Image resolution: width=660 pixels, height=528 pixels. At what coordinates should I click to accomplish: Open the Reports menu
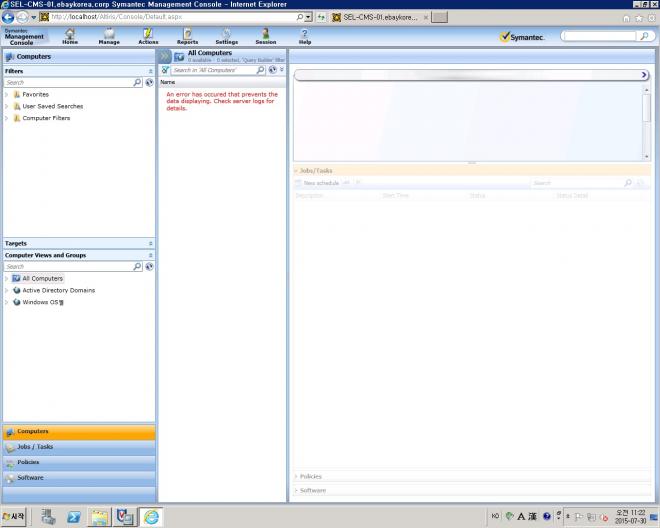187,37
